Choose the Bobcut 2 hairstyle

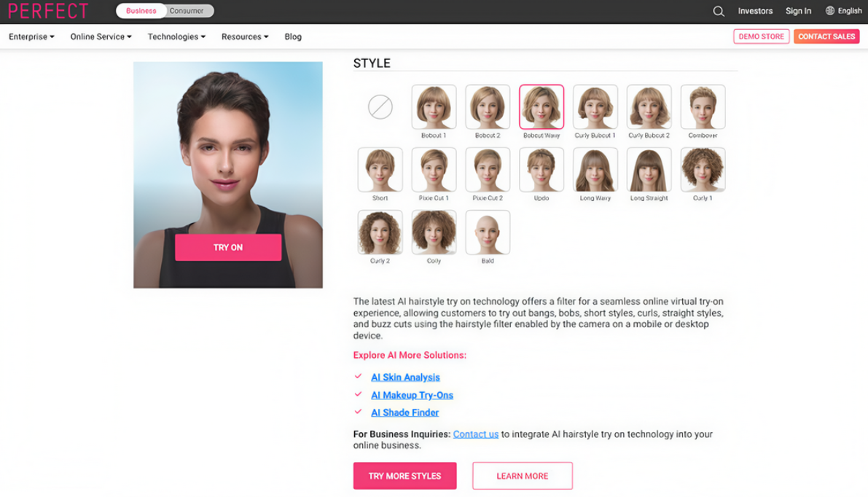tap(488, 107)
